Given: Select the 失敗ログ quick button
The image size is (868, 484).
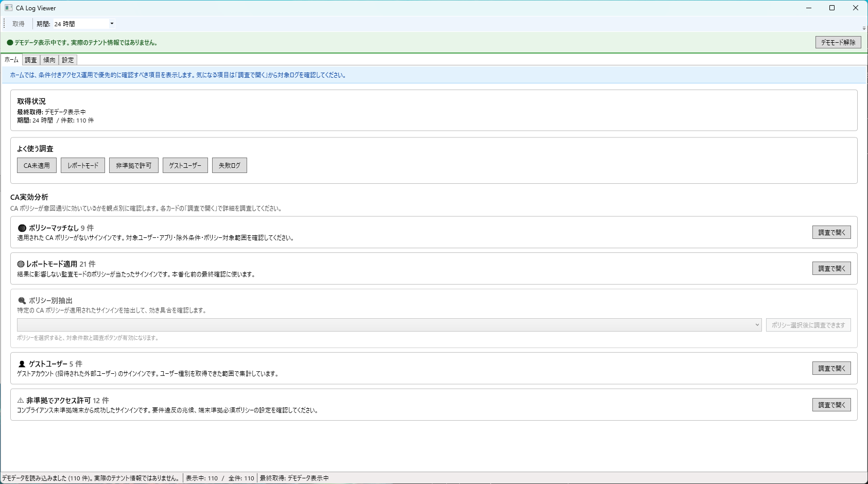Looking at the screenshot, I should tap(229, 165).
